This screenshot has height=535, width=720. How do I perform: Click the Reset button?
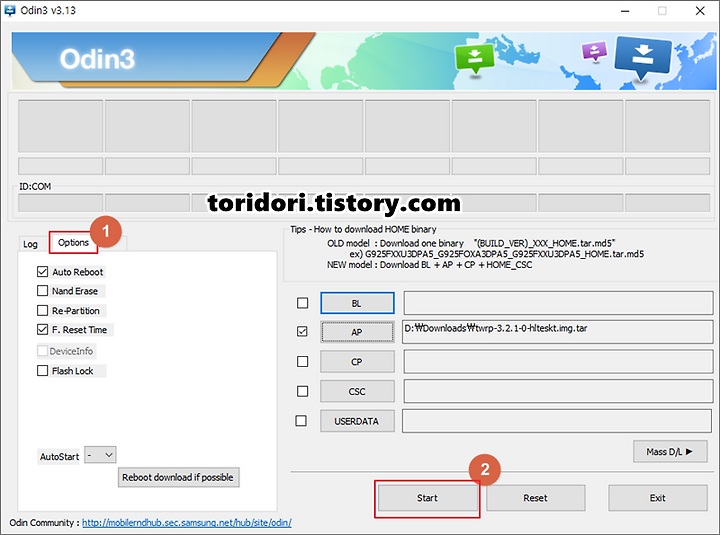[x=535, y=498]
